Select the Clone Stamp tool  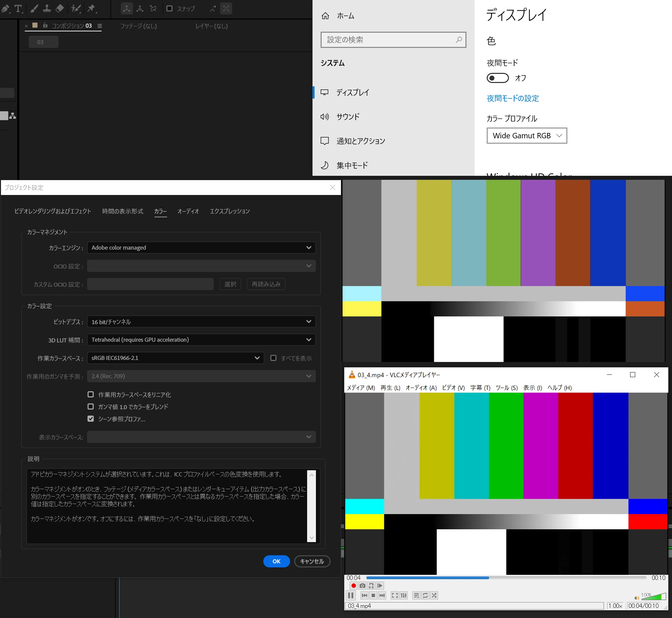[47, 9]
